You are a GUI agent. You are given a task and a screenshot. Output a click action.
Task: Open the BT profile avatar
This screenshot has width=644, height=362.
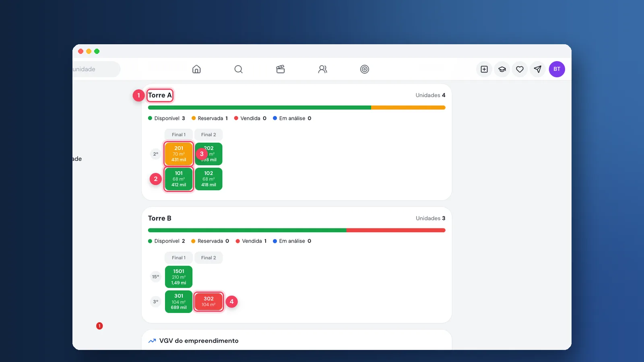[x=557, y=69]
